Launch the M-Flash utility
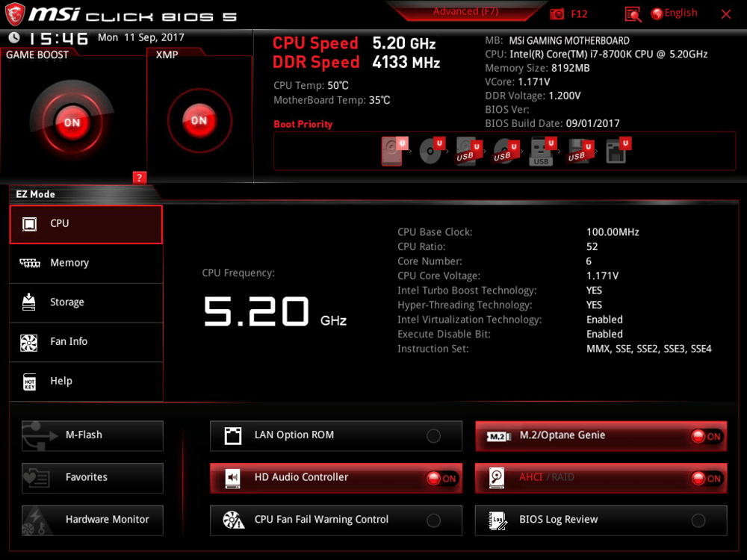 93,435
